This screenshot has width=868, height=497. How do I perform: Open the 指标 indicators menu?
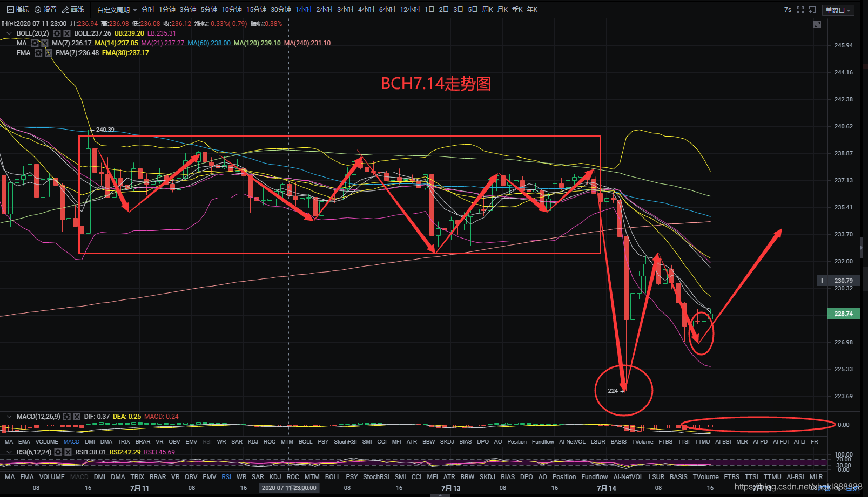tap(17, 10)
